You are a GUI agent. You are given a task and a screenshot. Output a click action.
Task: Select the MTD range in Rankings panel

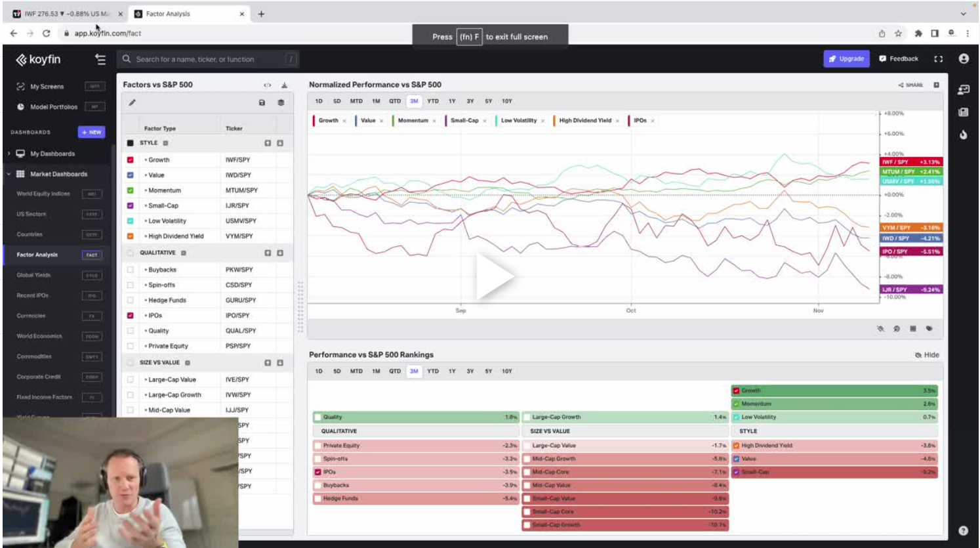point(356,371)
